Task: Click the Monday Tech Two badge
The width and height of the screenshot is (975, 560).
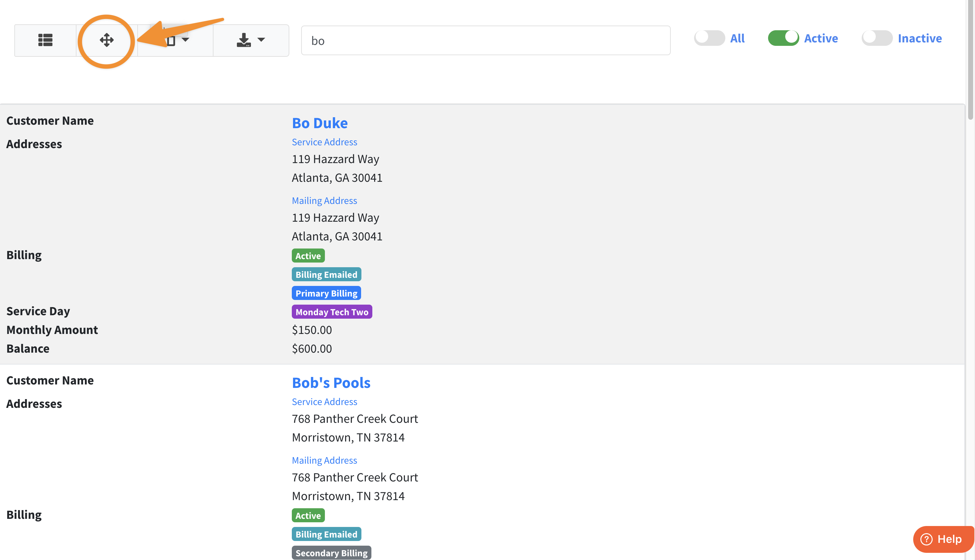Action: click(x=331, y=312)
